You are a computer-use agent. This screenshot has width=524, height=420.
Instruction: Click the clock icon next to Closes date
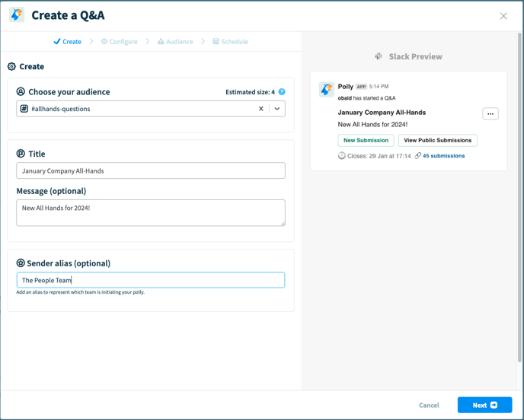tap(341, 155)
